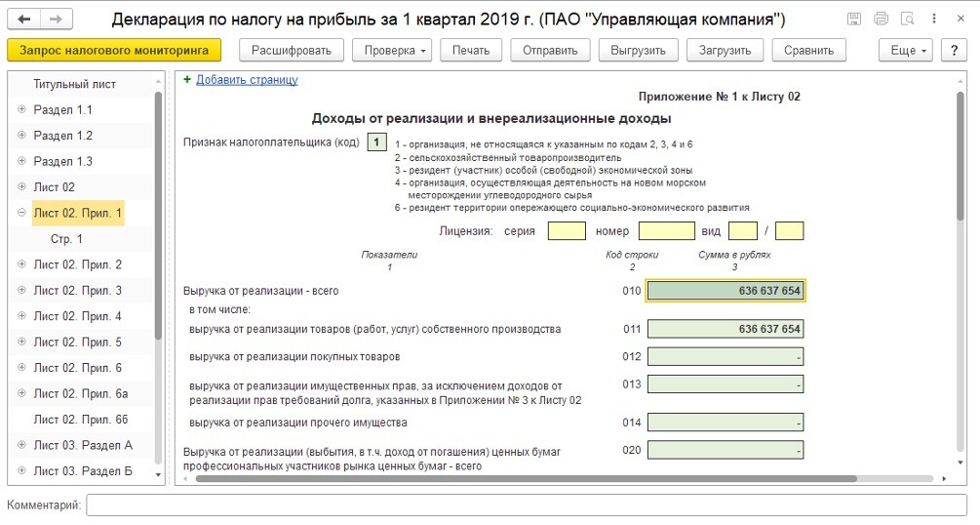Image resolution: width=980 pixels, height=525 pixels.
Task: Open the Проверка dropdown
Action: [391, 51]
